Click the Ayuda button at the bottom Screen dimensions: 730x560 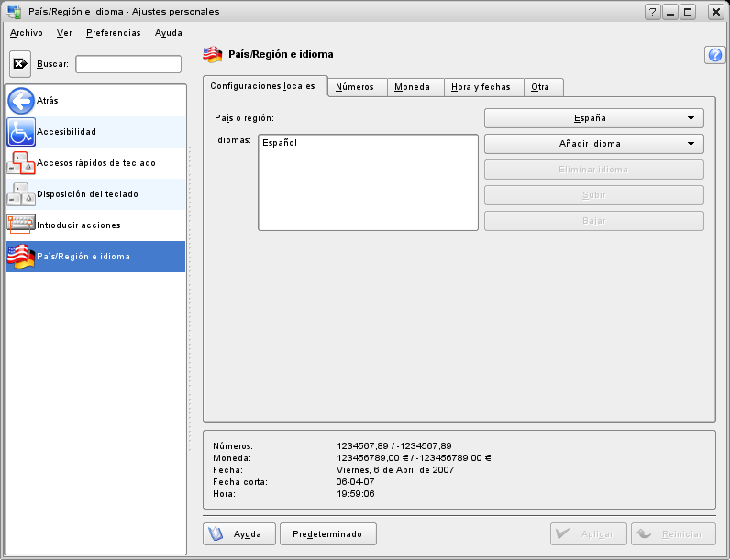pyautogui.click(x=238, y=534)
